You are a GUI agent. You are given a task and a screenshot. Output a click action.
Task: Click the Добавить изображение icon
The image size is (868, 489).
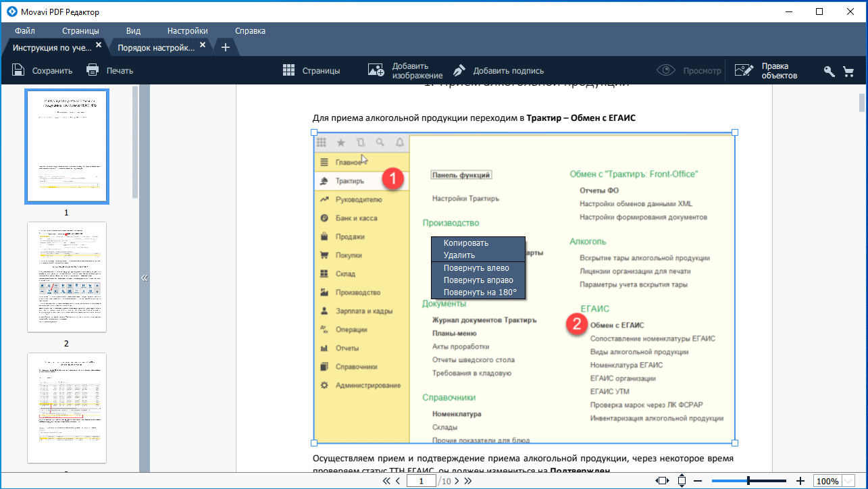(x=376, y=70)
